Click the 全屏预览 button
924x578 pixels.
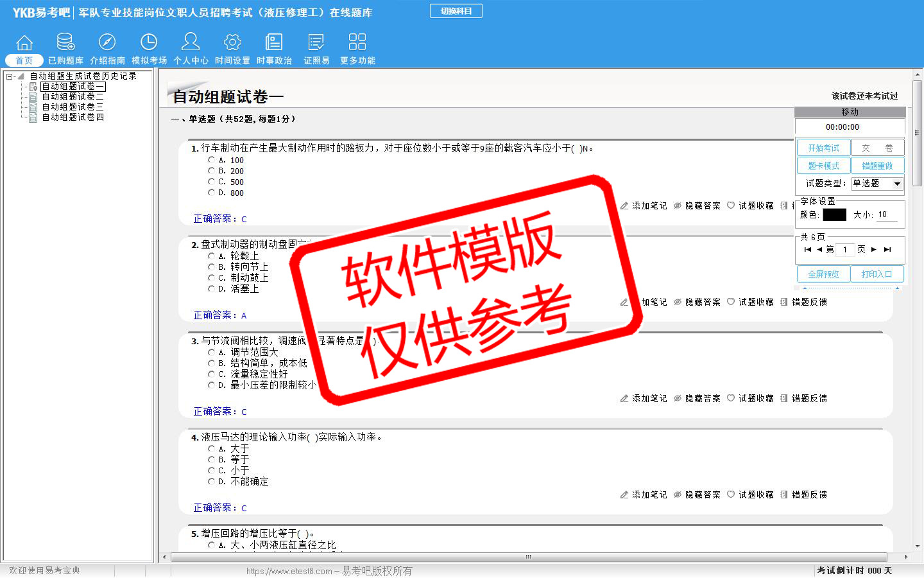[x=823, y=274]
